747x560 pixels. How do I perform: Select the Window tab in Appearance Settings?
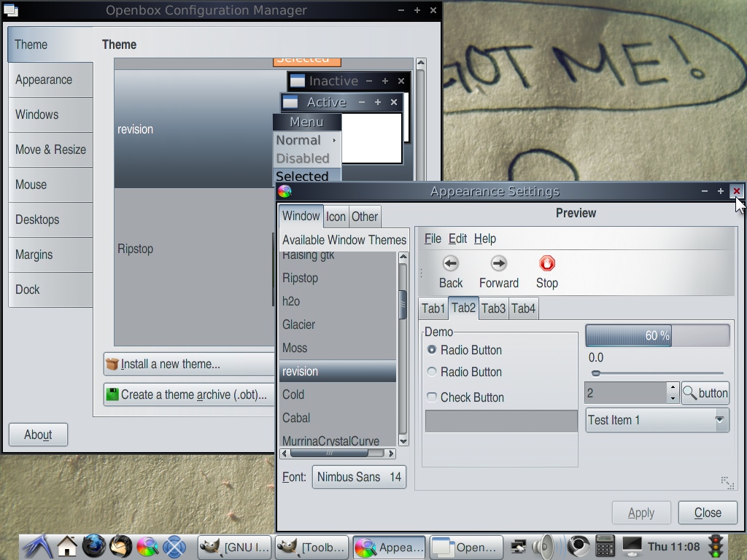click(301, 216)
